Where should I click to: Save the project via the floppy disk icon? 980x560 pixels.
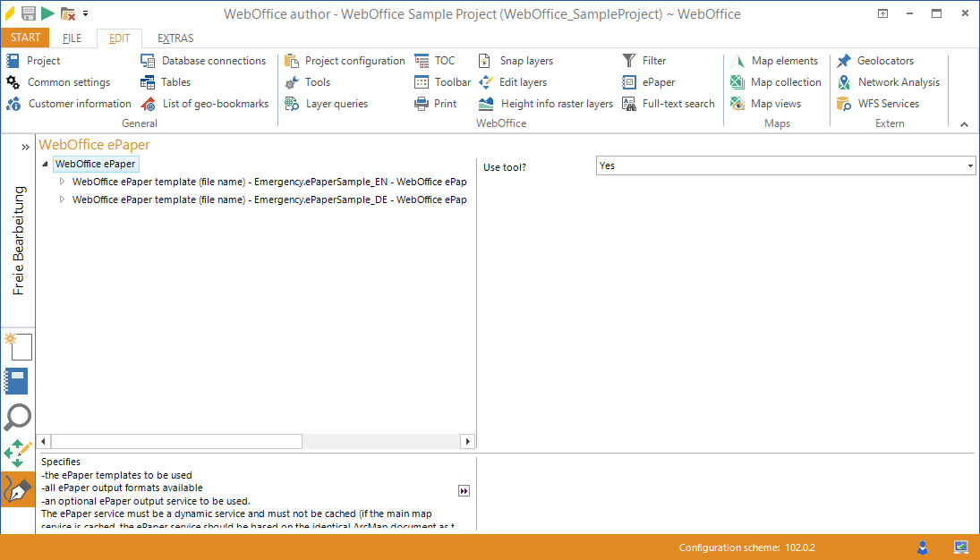30,13
